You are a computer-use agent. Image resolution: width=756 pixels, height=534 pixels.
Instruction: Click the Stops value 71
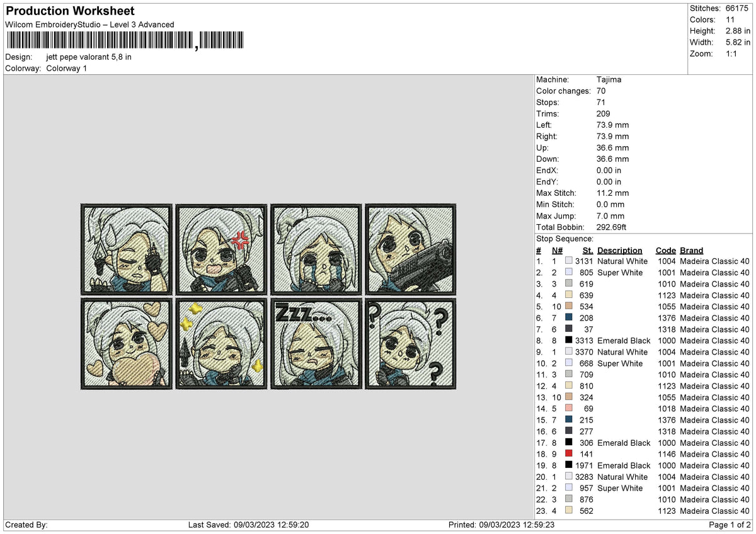click(601, 103)
